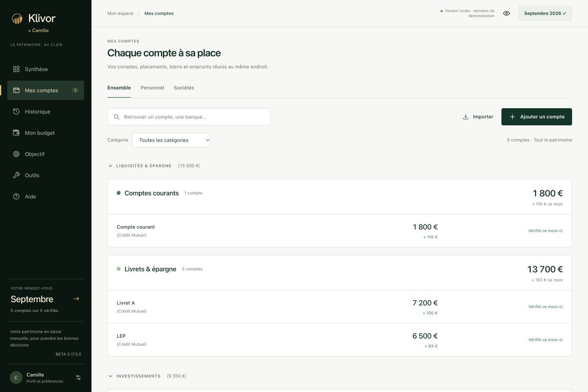Image resolution: width=588 pixels, height=392 pixels.
Task: Click the Comptes courants green color dot
Action: (x=118, y=193)
